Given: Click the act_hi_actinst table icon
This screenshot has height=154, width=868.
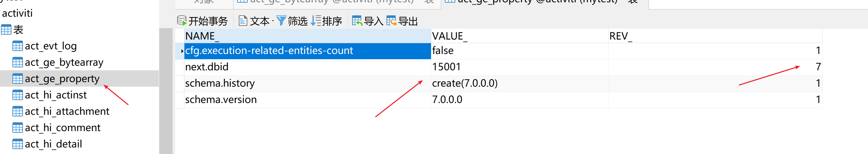Looking at the screenshot, I should (x=17, y=95).
